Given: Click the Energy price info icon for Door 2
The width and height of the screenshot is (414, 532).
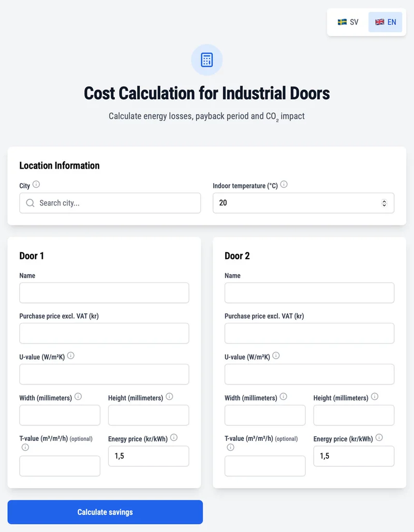Looking at the screenshot, I should point(378,437).
